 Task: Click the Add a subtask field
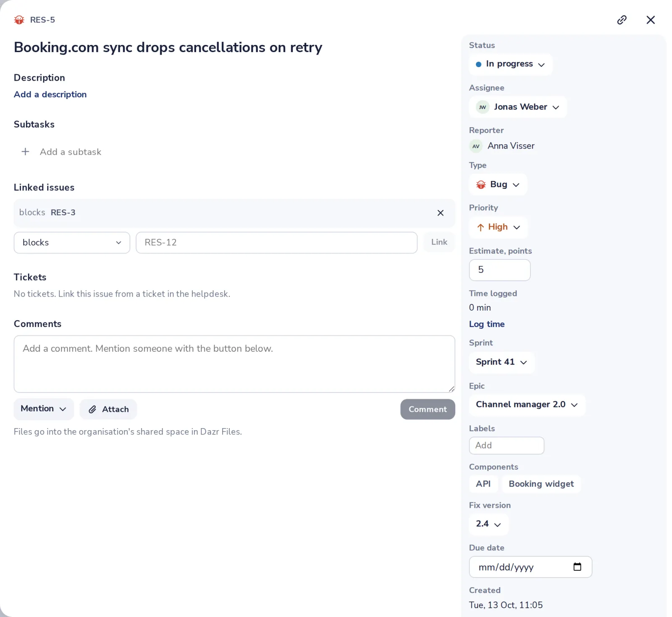pos(71,152)
